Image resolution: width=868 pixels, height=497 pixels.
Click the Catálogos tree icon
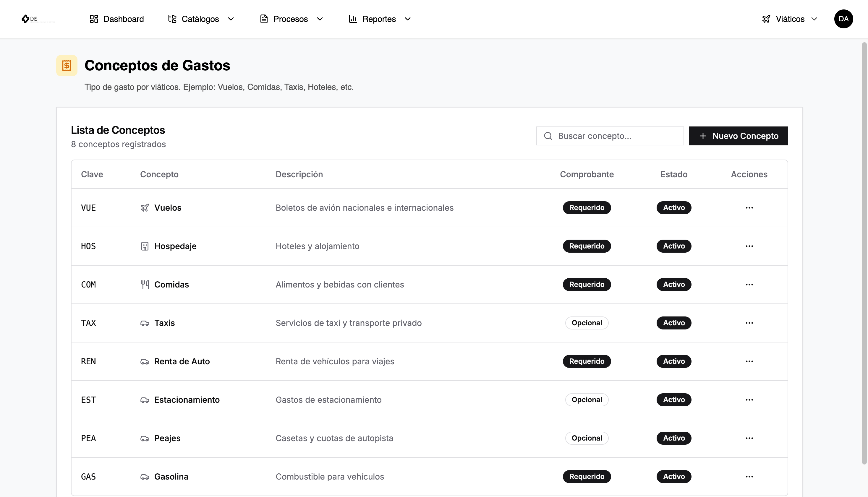(x=172, y=19)
